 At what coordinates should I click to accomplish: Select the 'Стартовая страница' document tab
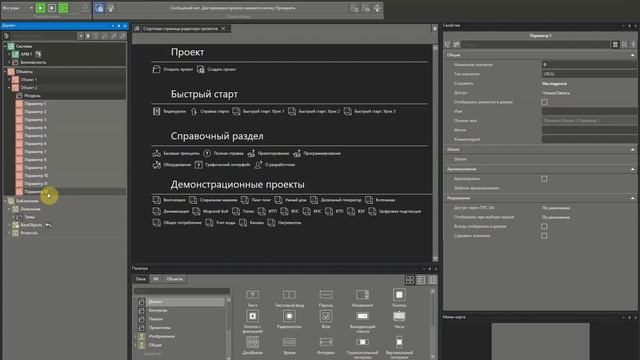coord(180,29)
